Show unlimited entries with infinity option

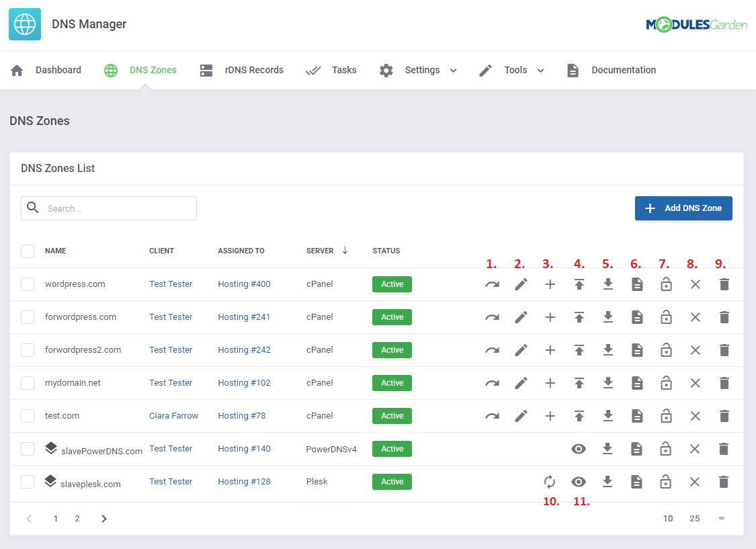pyautogui.click(x=721, y=518)
